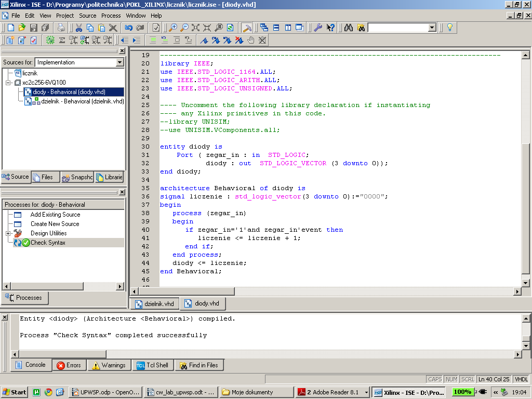Image resolution: width=532 pixels, height=399 pixels.
Task: Click the Cut scissors icon
Action: (79, 28)
